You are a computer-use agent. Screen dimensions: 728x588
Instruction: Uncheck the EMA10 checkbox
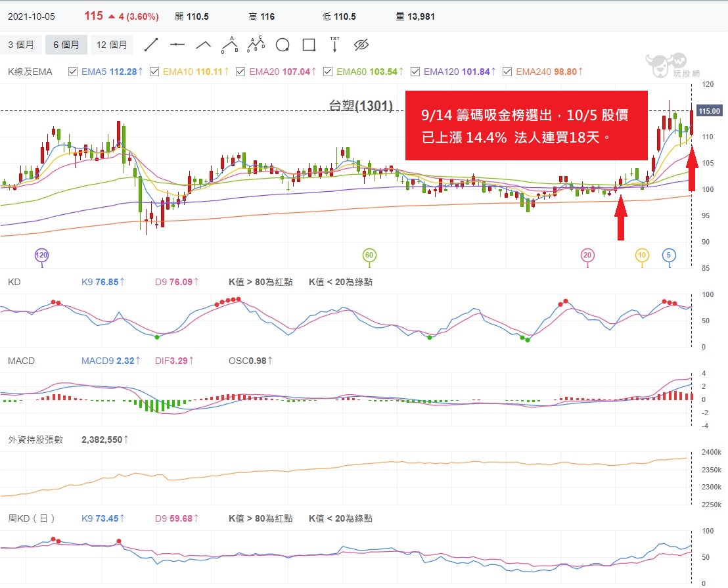point(154,72)
